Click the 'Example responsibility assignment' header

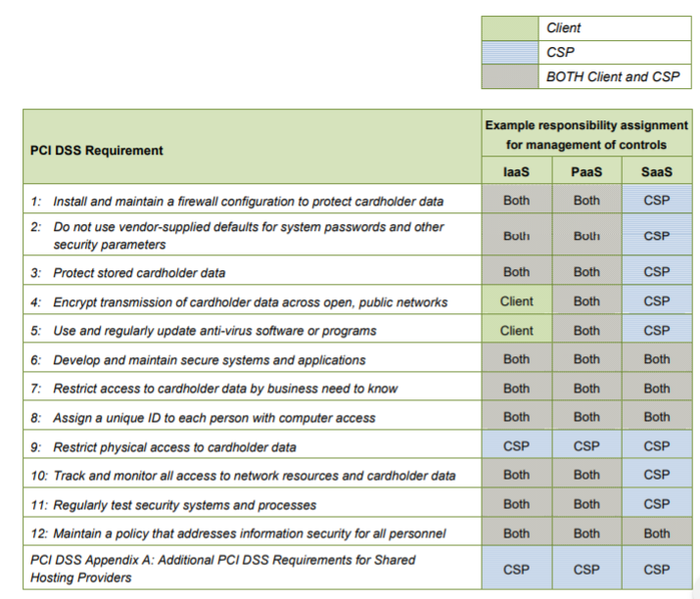pyautogui.click(x=586, y=135)
